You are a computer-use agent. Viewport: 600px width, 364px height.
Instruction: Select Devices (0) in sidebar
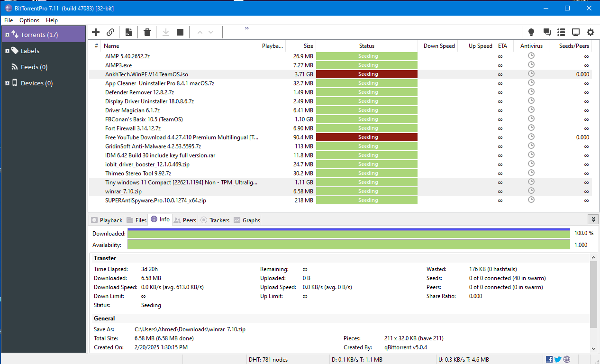[36, 83]
